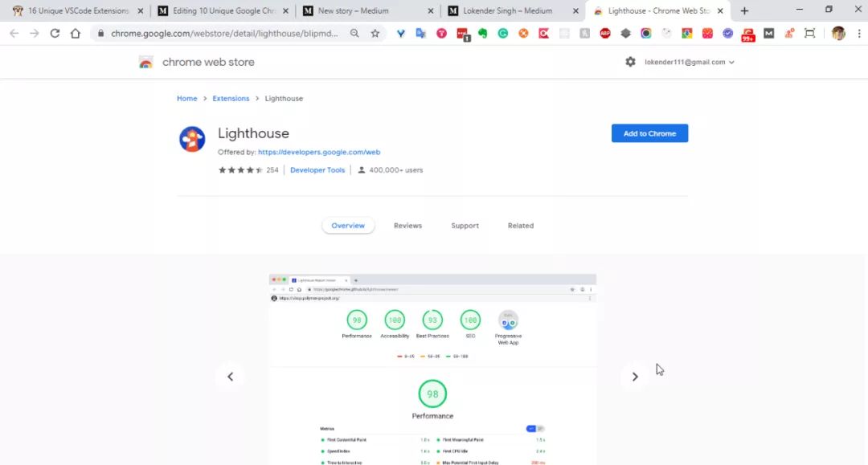Click the Chrome Web Store settings gear
Screen dimensions: 868x465
click(x=630, y=62)
